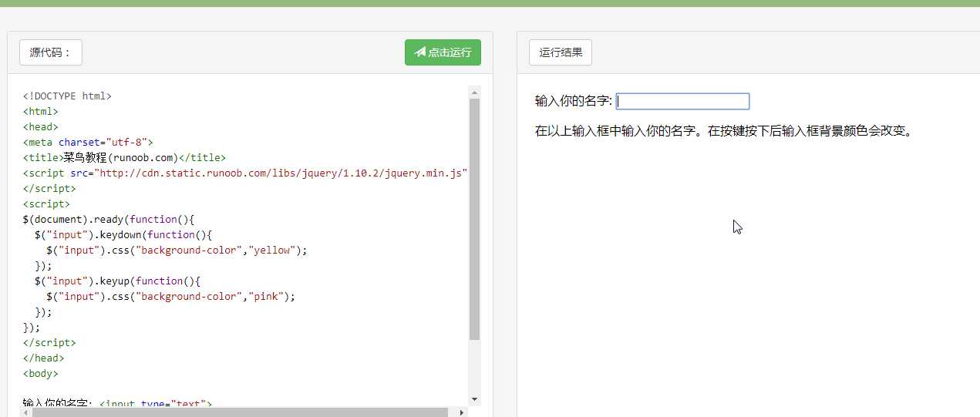Viewport: 980px width, 417px height.
Task: Focus the name text input field
Action: 682,101
